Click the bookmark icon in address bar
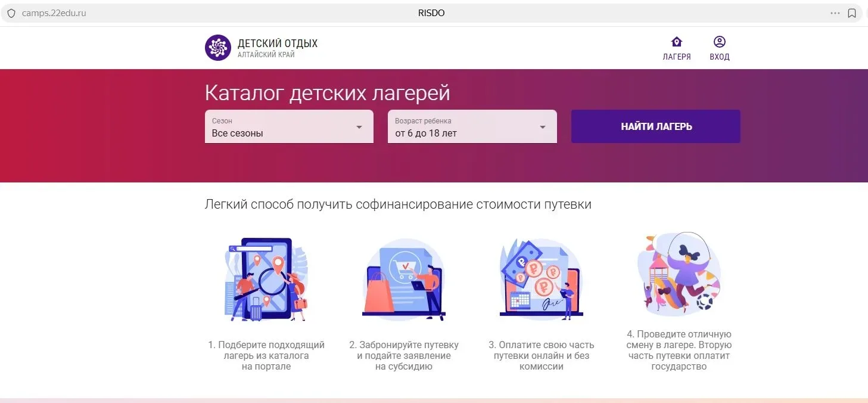Image resolution: width=868 pixels, height=403 pixels. (852, 13)
